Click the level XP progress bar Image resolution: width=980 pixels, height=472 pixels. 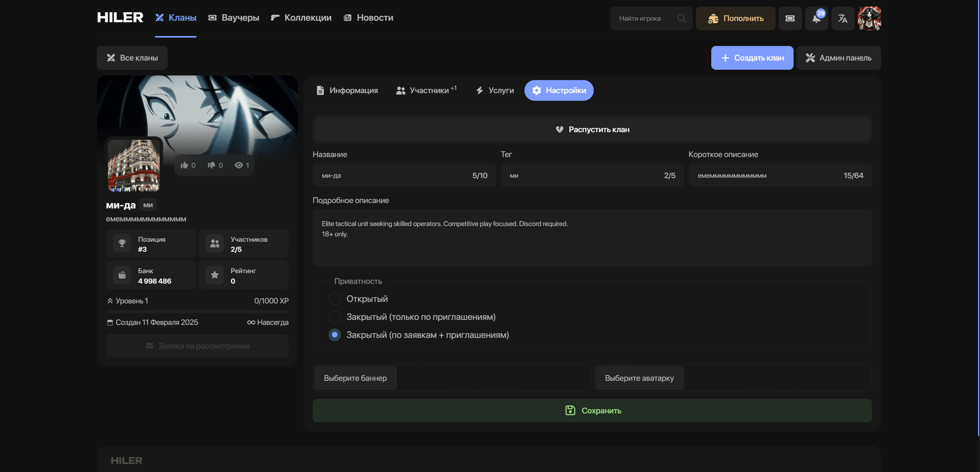point(197,312)
